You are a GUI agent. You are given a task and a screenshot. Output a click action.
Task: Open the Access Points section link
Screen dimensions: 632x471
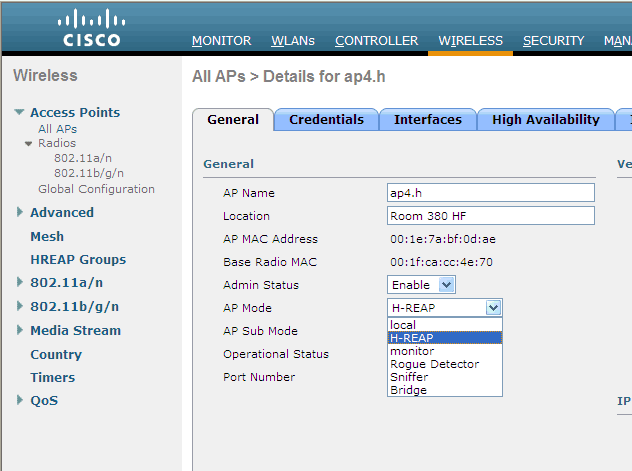(x=75, y=112)
